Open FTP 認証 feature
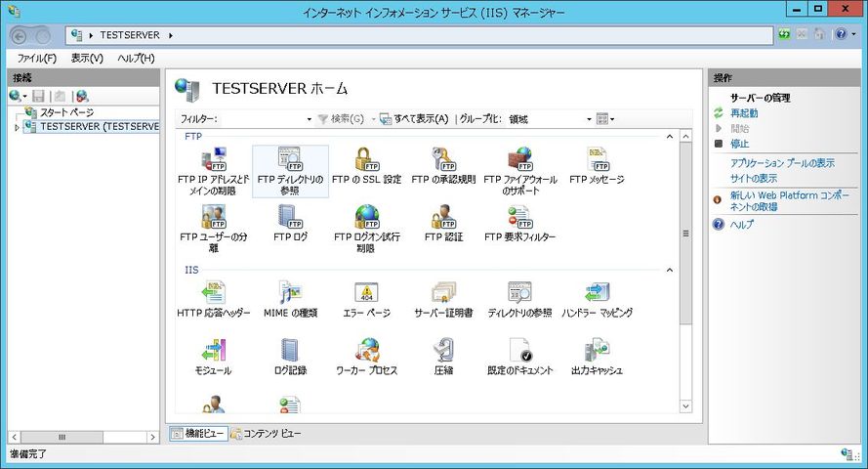The height and width of the screenshot is (469, 868). [443, 224]
